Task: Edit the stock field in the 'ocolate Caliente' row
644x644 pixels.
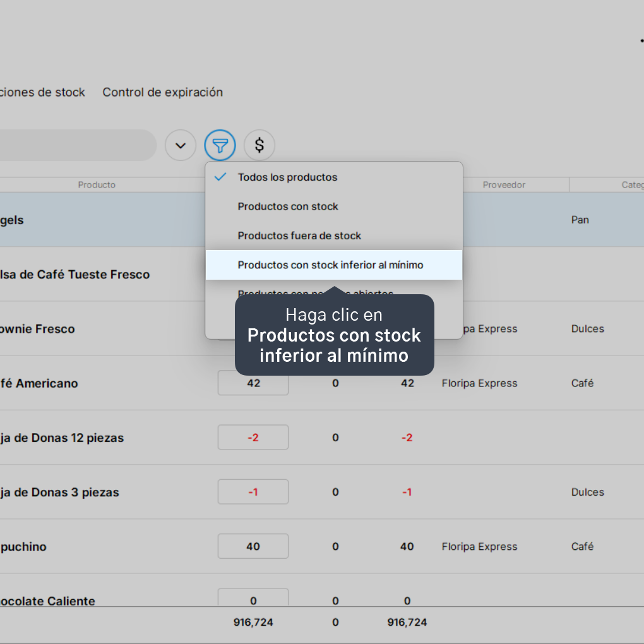Action: click(253, 597)
